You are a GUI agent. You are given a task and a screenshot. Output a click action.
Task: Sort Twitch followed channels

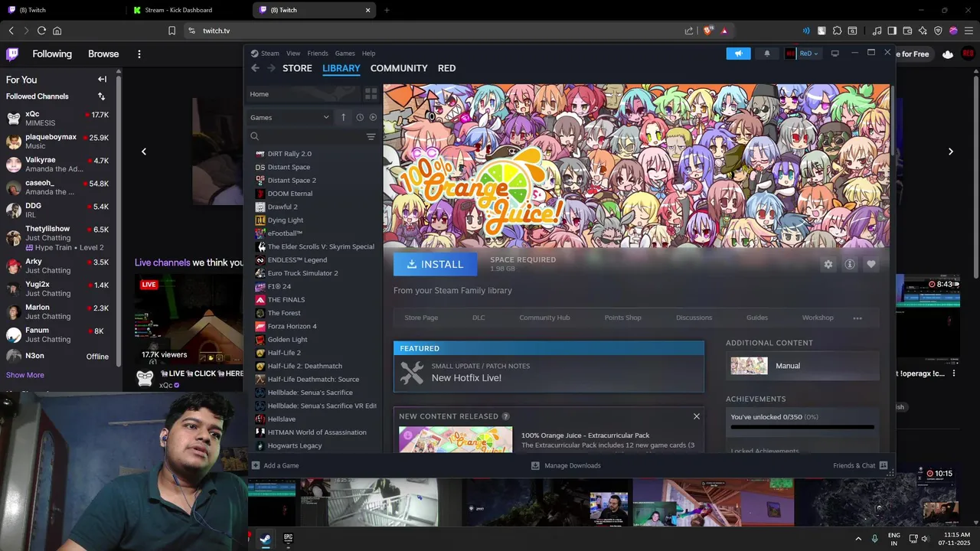(101, 96)
